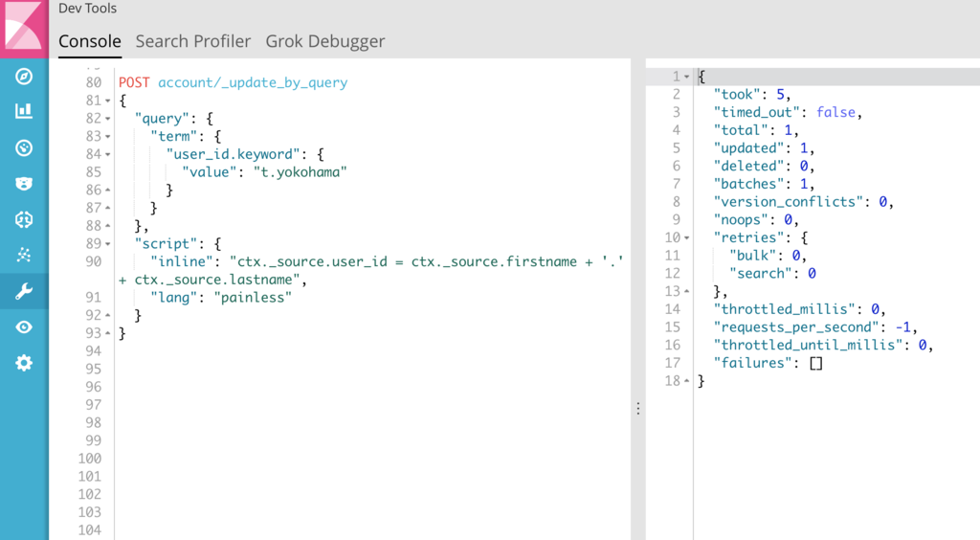
Task: Open Graph nodes icon in sidebar
Action: click(24, 255)
